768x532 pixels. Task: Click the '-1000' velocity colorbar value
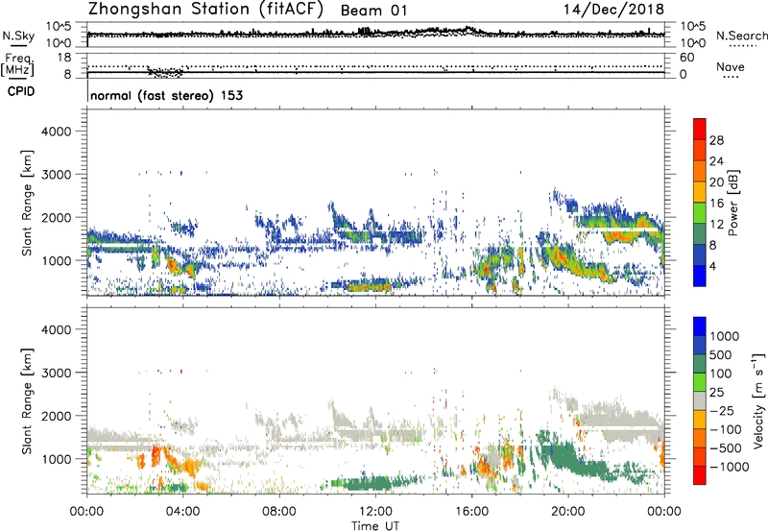(730, 467)
